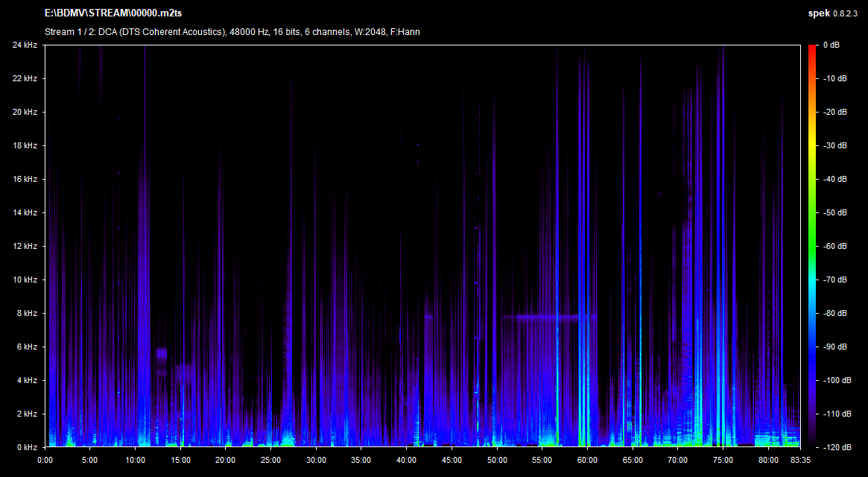Viewport: 868px width, 477px height.
Task: Click the 0 dB scale label
Action: [x=831, y=45]
